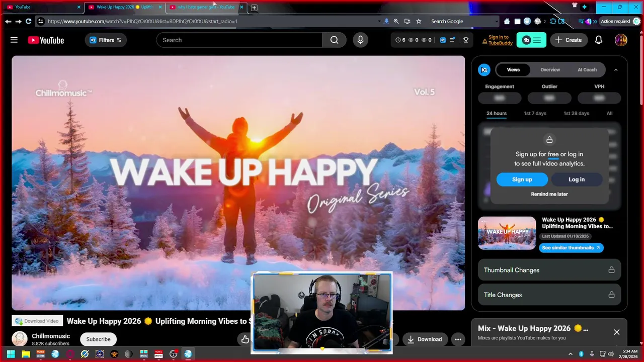This screenshot has width=644, height=362.
Task: Open the account avatar menu
Action: (x=621, y=40)
